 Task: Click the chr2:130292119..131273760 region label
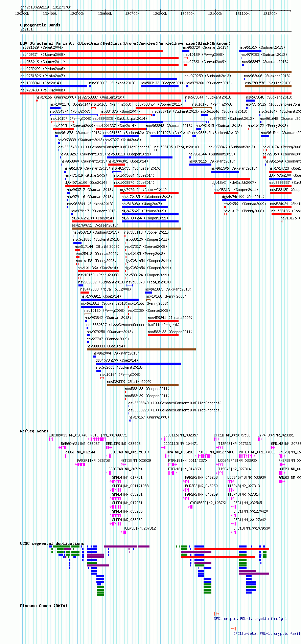pos(46,7)
